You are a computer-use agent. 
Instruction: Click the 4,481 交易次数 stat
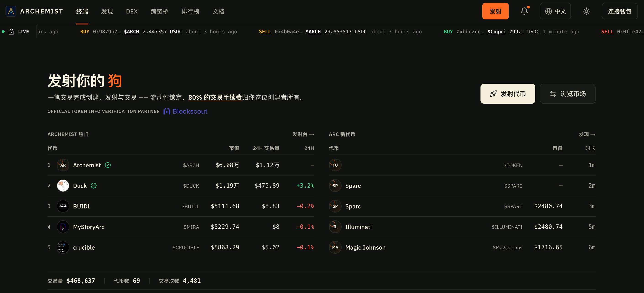(x=192, y=280)
